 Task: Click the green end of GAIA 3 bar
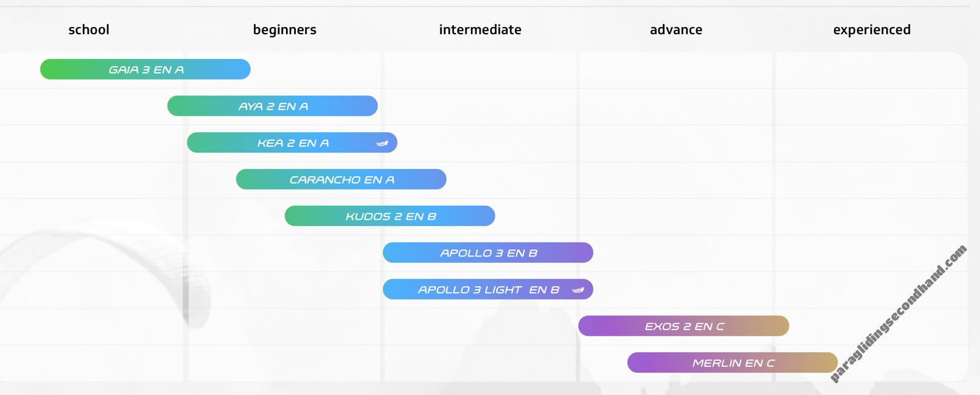tap(52, 69)
